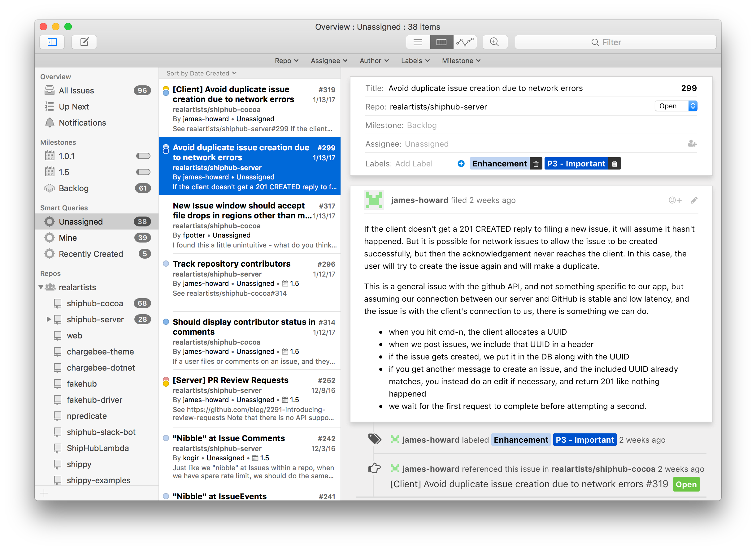Change the Open state popup
756x550 pixels.
click(676, 106)
